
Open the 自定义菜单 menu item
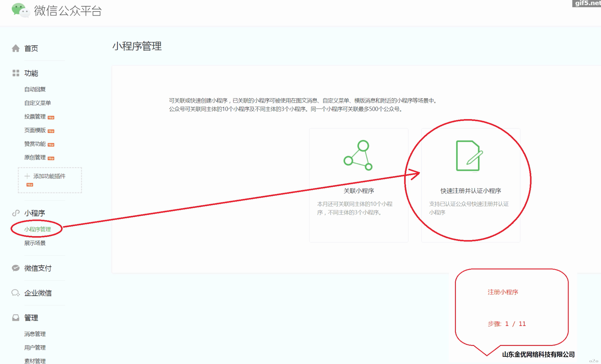click(37, 103)
